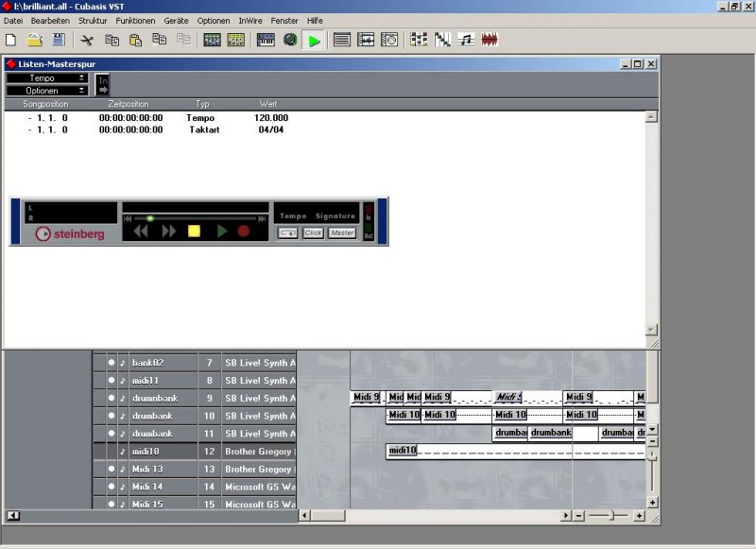The width and height of the screenshot is (756, 549).
Task: Open the Datei menu
Action: (13, 21)
